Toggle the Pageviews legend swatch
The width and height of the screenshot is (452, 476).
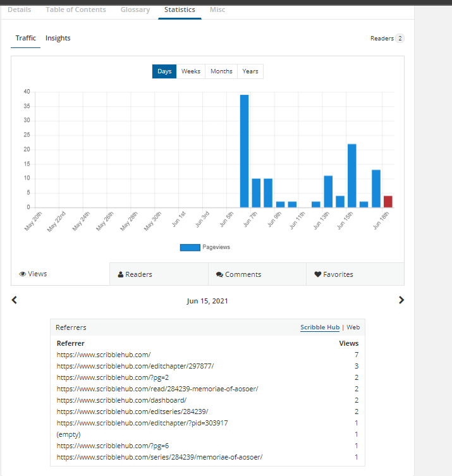[x=190, y=247]
